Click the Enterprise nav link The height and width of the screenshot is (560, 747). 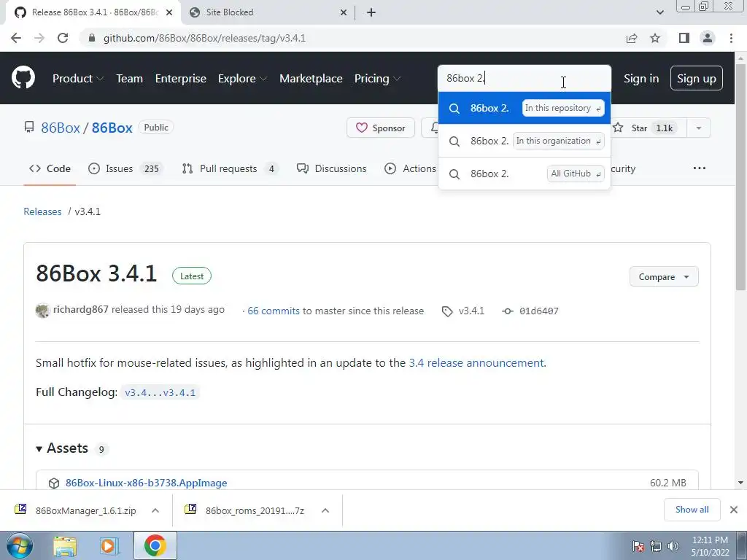point(181,79)
